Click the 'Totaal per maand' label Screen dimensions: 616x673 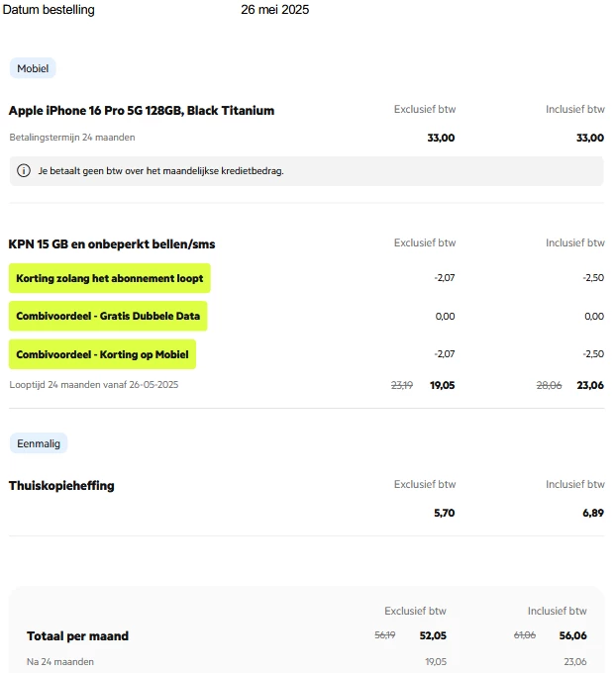pyautogui.click(x=77, y=635)
